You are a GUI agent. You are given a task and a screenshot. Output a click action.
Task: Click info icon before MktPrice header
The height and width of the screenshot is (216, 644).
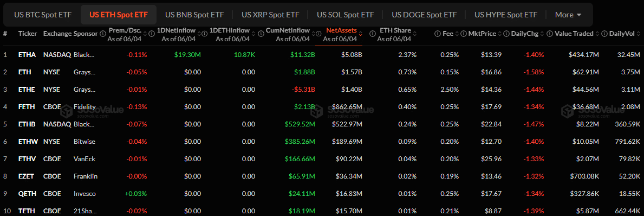pos(463,34)
